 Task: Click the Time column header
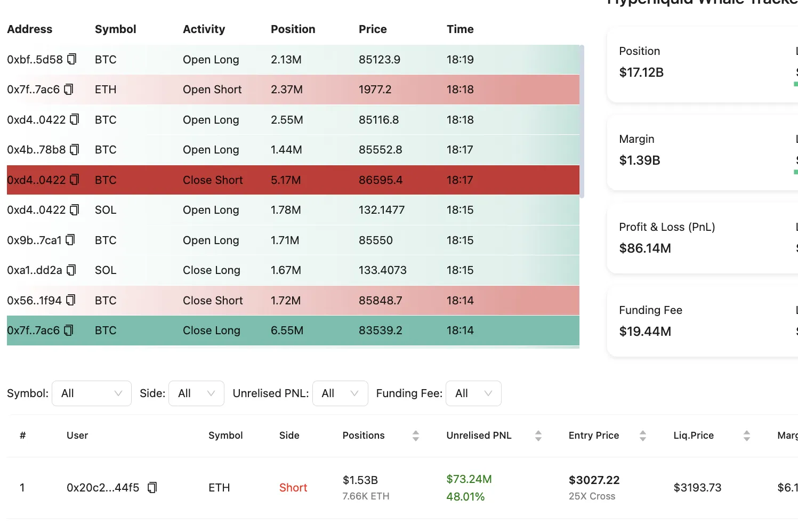[x=460, y=29]
